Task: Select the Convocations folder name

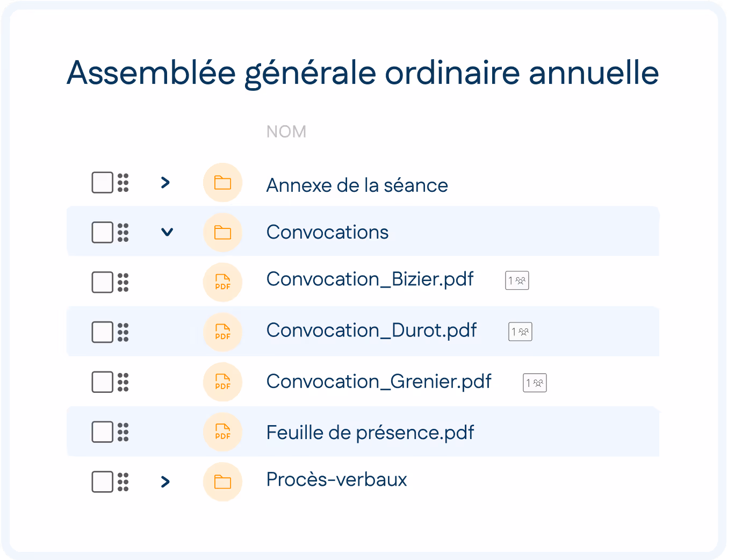Action: [327, 232]
